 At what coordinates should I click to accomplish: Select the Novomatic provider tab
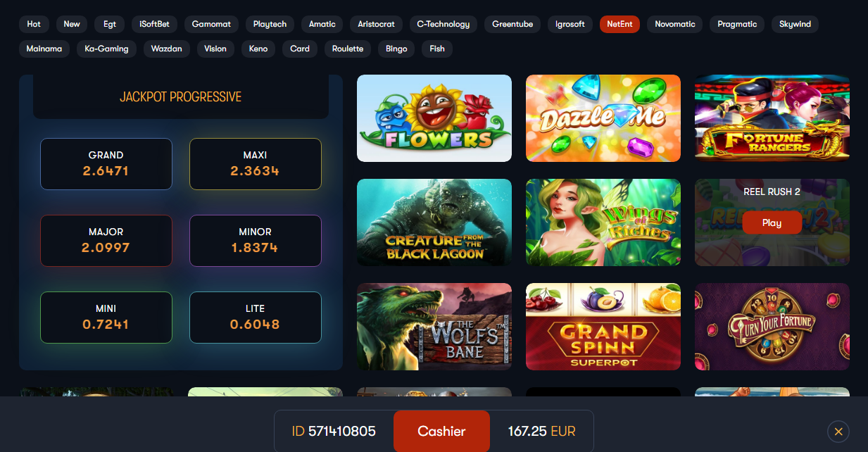[x=675, y=24]
